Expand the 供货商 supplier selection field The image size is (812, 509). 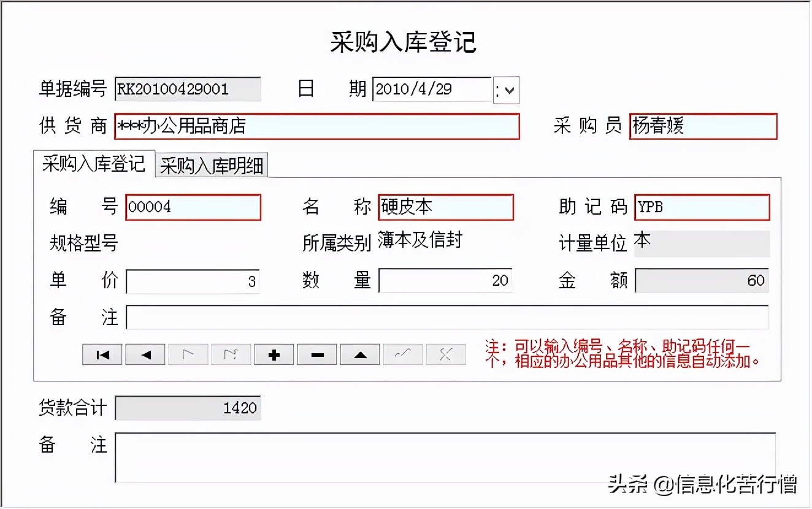click(316, 126)
